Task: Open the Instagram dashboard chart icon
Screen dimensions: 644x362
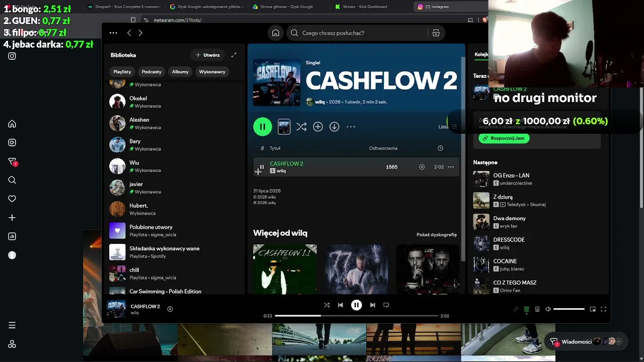Action: click(12, 236)
